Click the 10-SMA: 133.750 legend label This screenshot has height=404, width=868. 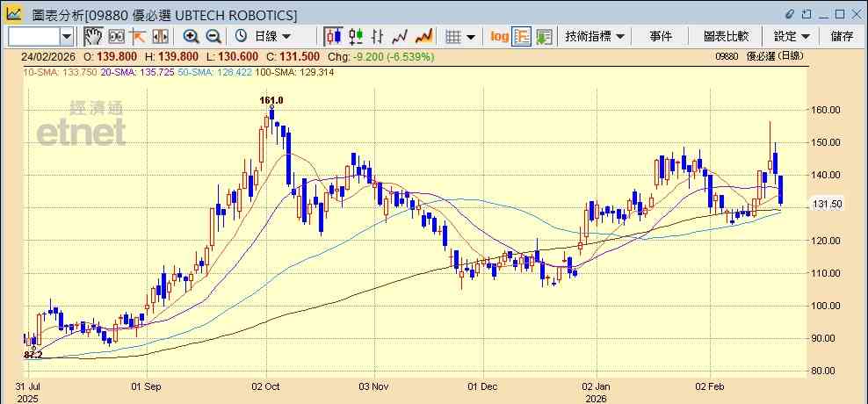60,73
